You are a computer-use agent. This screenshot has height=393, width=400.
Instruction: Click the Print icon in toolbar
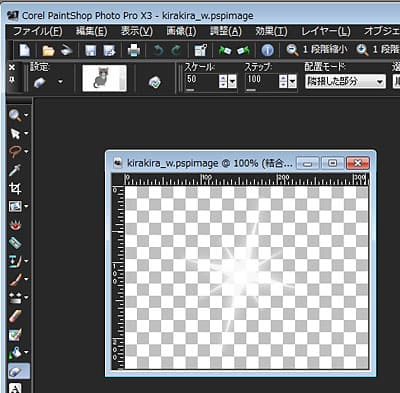pyautogui.click(x=134, y=51)
